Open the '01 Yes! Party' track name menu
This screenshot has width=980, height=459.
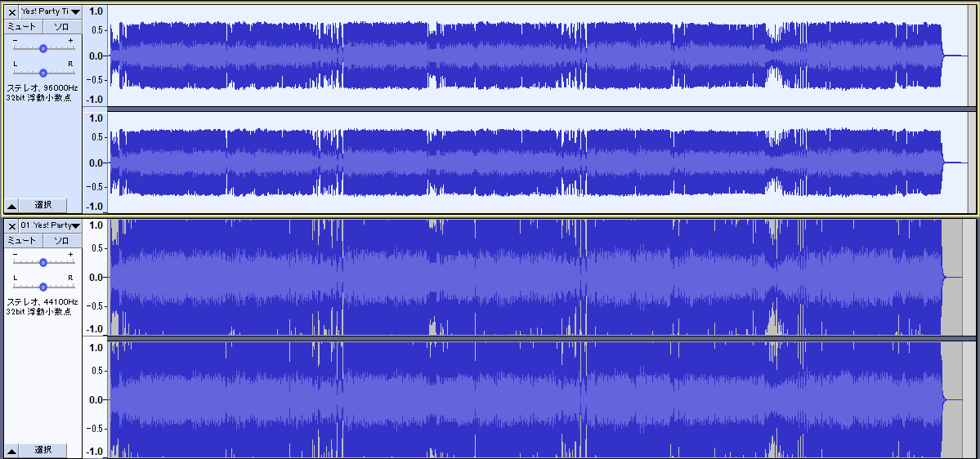pyautogui.click(x=51, y=225)
